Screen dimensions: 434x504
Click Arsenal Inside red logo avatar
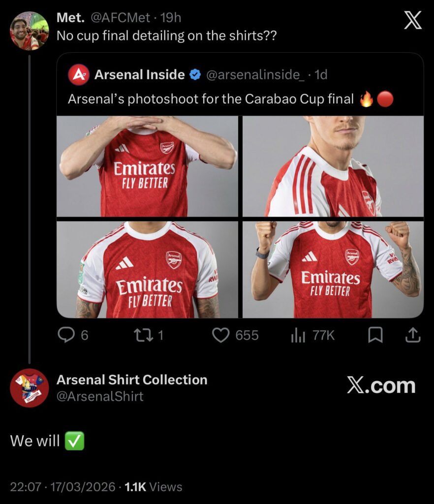tap(78, 75)
